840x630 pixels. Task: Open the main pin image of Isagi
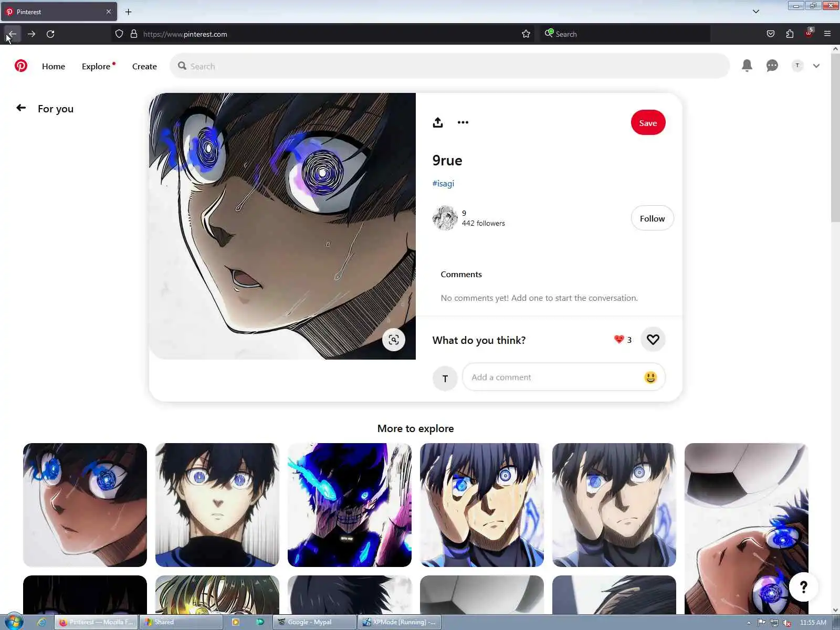pyautogui.click(x=282, y=226)
